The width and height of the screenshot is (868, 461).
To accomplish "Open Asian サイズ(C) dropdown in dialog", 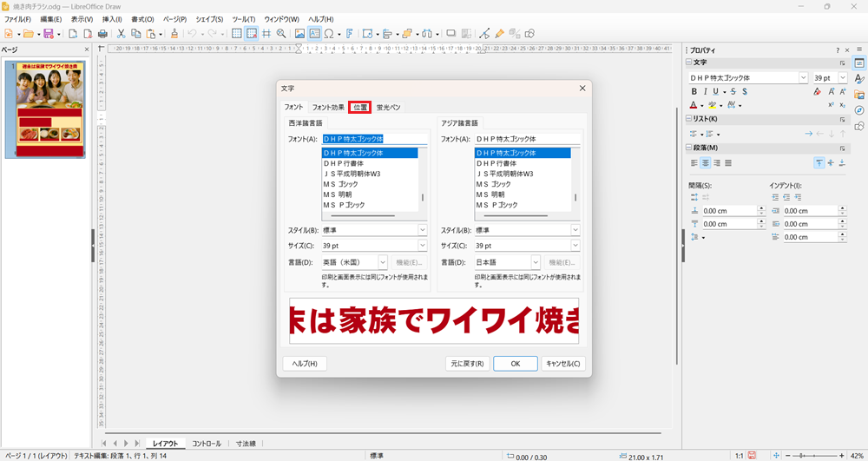I will 575,245.
